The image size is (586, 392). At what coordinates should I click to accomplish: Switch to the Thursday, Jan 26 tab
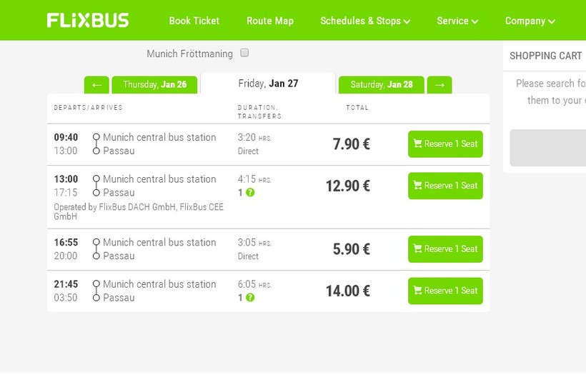[x=154, y=85]
